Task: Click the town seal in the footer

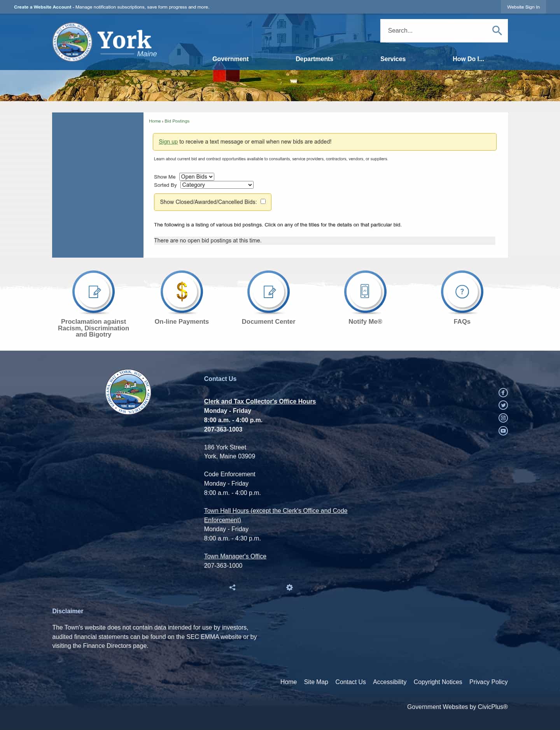Action: 128,392
